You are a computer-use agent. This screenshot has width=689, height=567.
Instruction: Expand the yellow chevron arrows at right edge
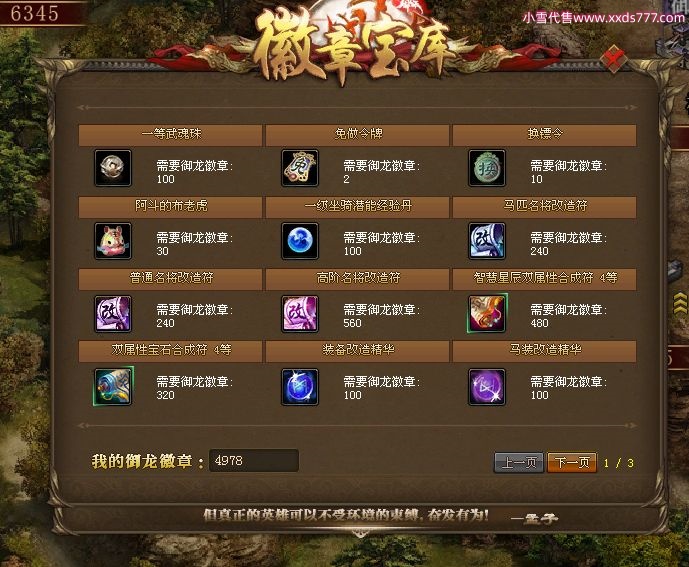(x=681, y=304)
